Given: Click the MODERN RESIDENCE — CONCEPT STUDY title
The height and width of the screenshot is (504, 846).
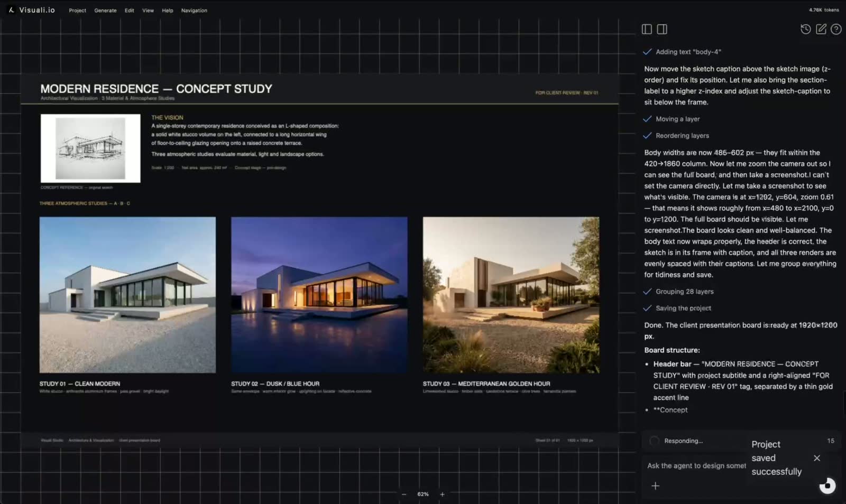Looking at the screenshot, I should point(157,89).
